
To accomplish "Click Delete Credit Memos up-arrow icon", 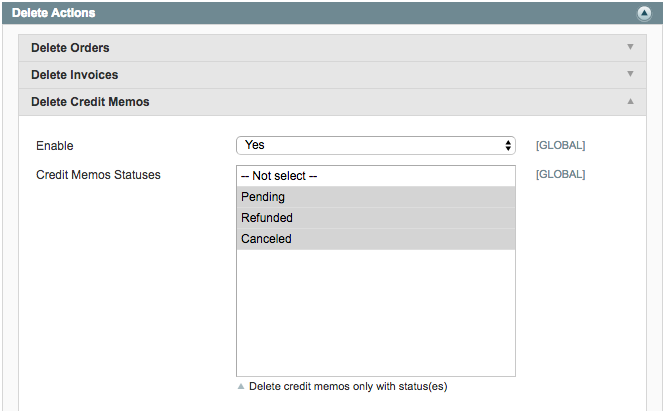I will 630,101.
